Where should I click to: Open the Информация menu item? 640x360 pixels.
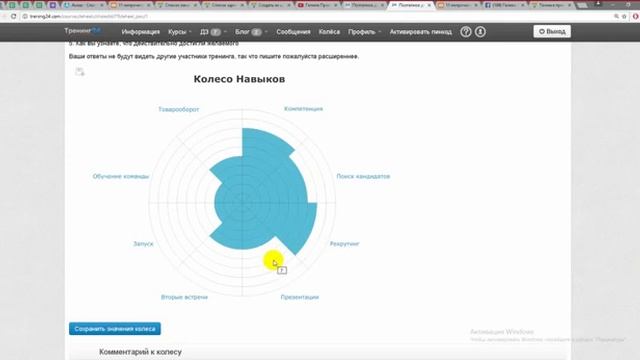click(140, 31)
